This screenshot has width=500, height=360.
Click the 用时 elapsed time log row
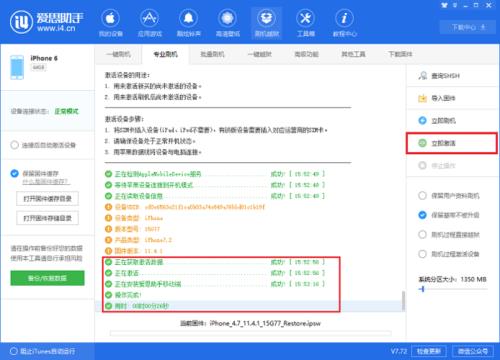click(x=137, y=306)
